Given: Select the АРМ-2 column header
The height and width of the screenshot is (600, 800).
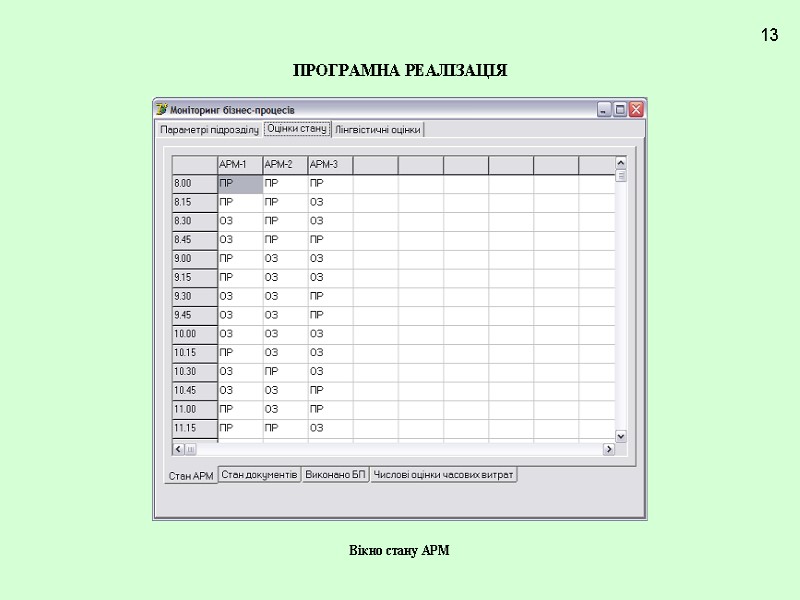Looking at the screenshot, I should (285, 165).
